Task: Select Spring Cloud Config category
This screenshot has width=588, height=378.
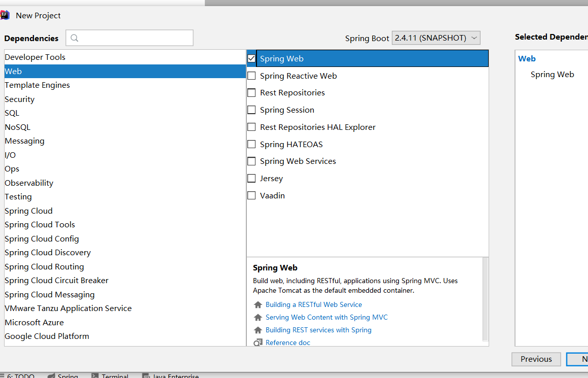Action: point(125,239)
